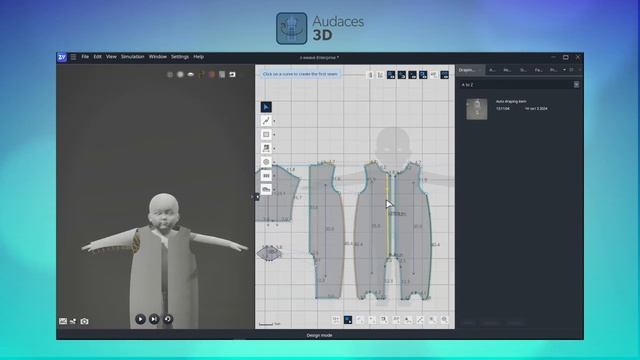Click the hint 'Click on a curve to create the first seam'

point(300,74)
